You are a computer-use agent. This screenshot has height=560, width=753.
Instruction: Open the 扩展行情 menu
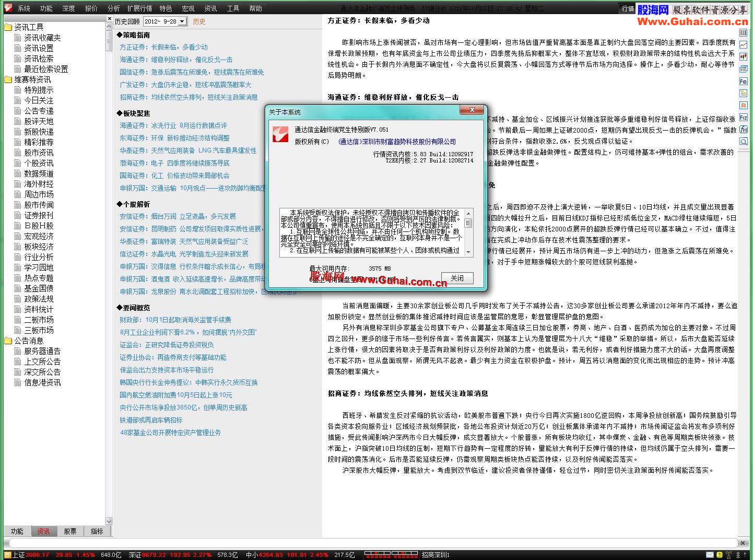(140, 8)
